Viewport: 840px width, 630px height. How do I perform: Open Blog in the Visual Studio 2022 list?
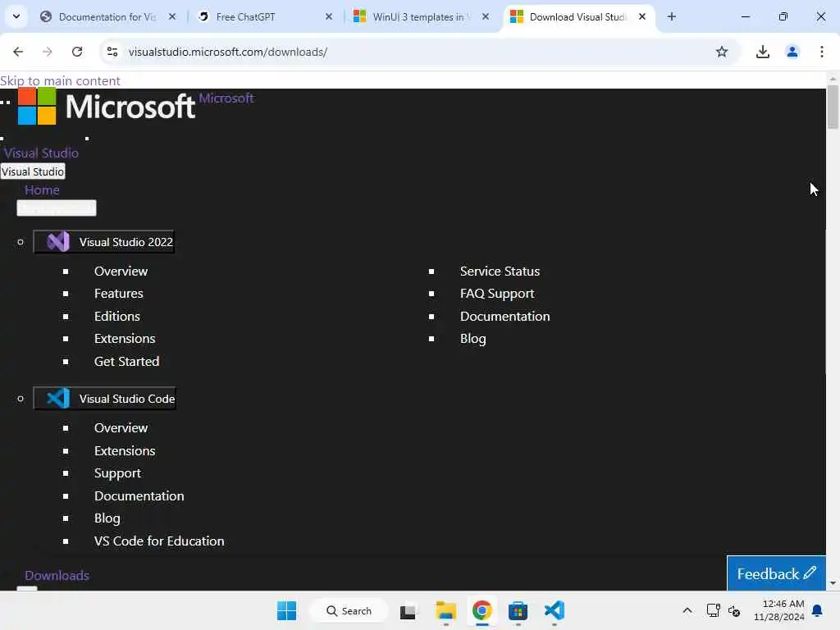point(473,339)
